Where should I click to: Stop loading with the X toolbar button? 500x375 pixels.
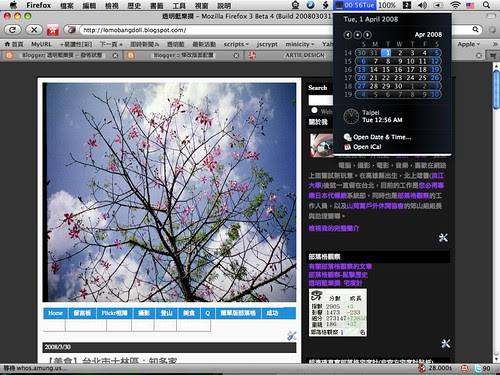pos(34,30)
